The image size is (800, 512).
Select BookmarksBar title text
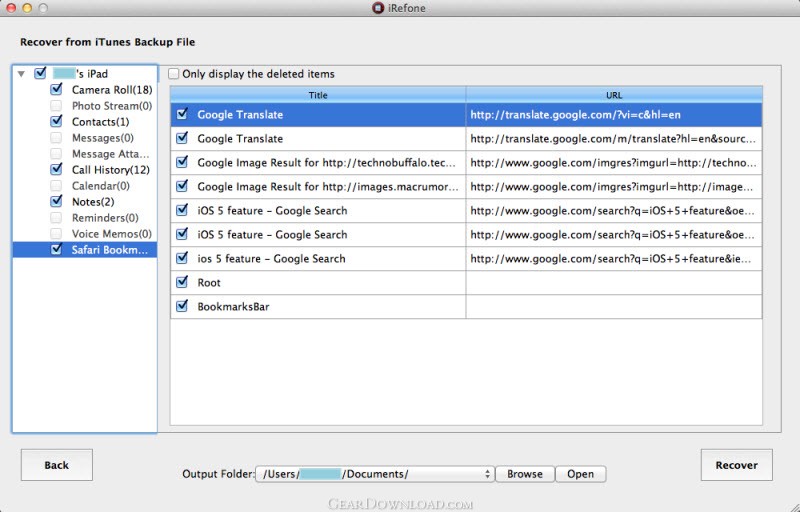(x=233, y=306)
